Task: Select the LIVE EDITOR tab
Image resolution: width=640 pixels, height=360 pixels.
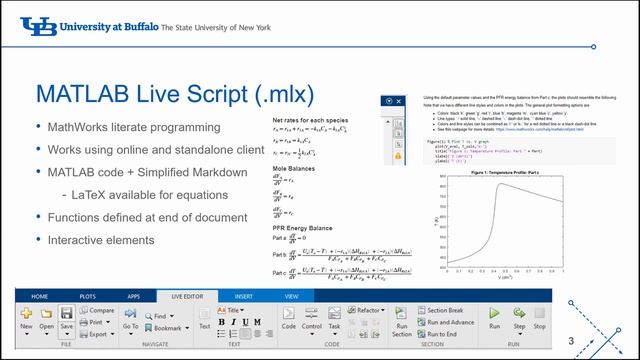Action: (187, 296)
